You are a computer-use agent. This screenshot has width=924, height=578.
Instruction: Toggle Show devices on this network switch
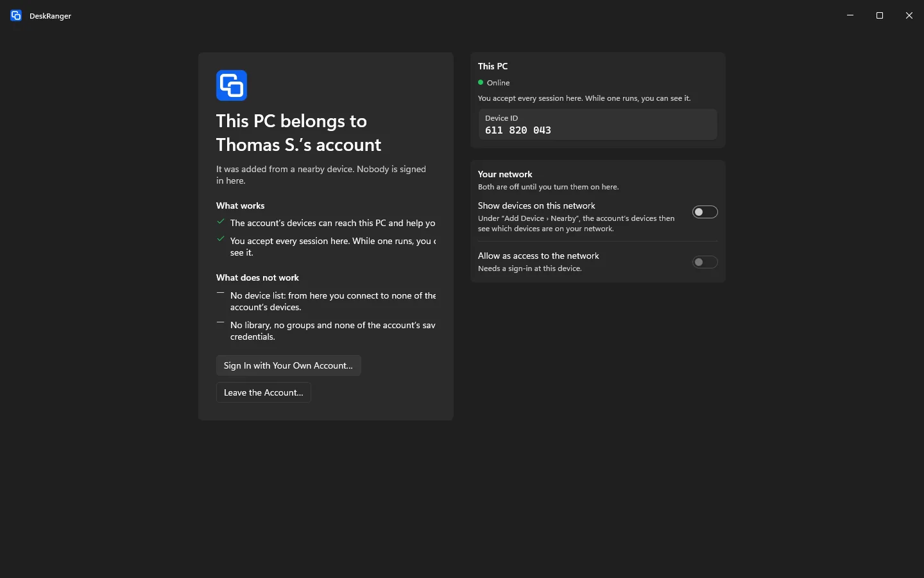[705, 212]
